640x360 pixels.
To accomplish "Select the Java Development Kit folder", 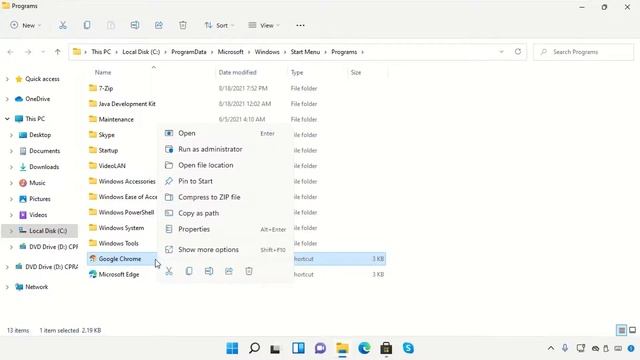I will 127,104.
